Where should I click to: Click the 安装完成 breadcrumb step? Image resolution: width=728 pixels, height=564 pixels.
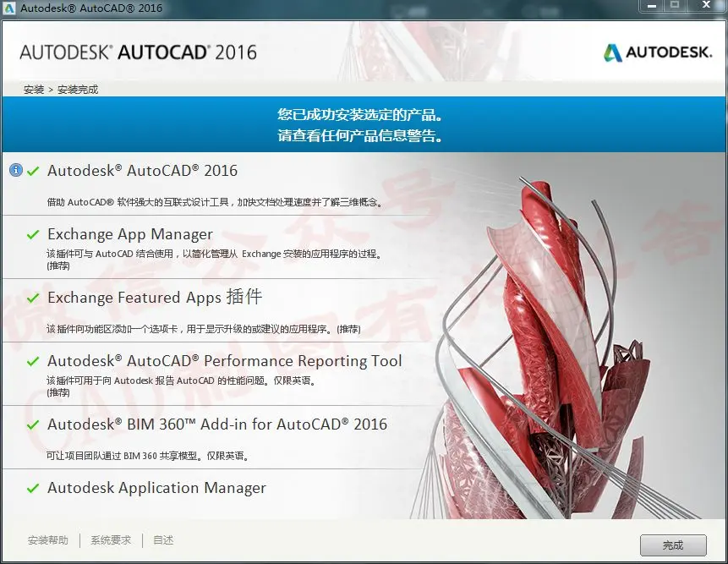tap(78, 90)
